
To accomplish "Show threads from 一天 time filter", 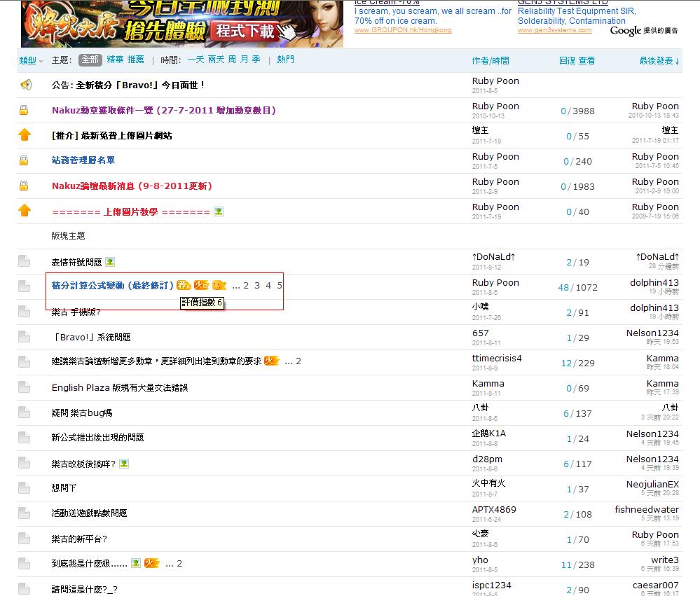I will (x=195, y=60).
